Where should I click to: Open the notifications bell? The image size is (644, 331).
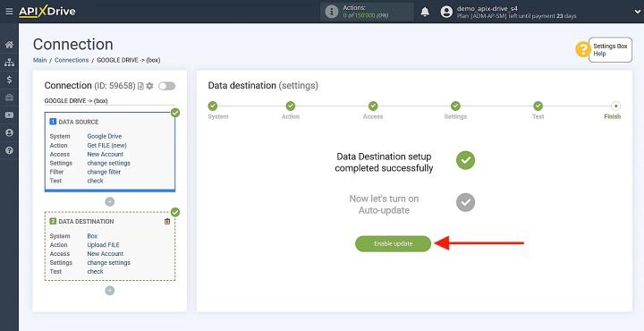[425, 12]
